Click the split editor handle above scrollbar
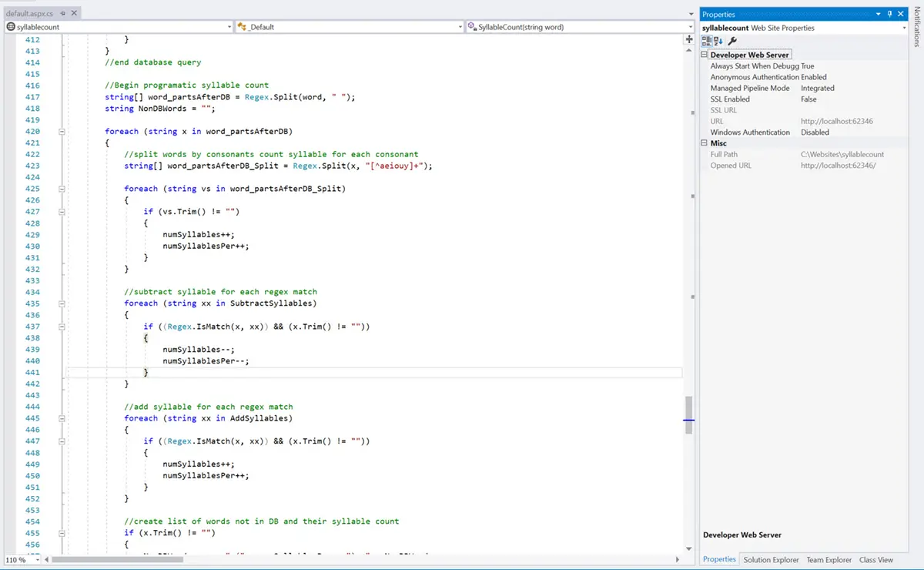Viewport: 924px width, 570px height. (x=689, y=39)
